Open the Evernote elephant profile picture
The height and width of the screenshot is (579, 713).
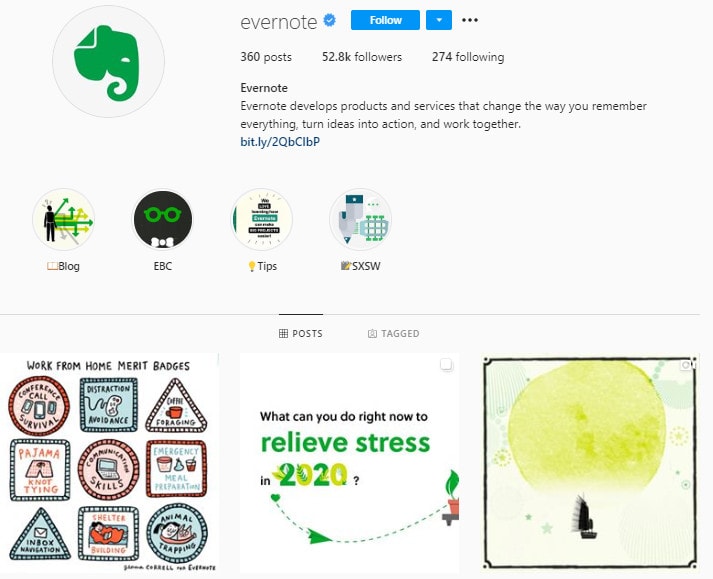click(108, 61)
